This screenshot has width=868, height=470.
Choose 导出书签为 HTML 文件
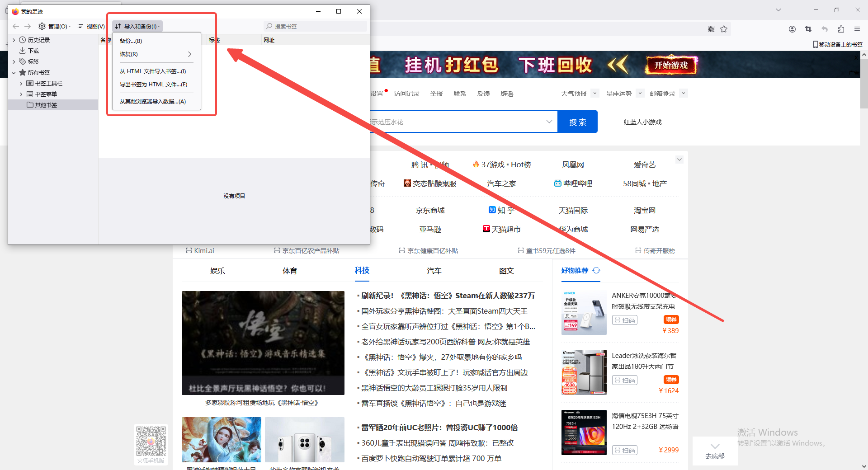click(156, 84)
